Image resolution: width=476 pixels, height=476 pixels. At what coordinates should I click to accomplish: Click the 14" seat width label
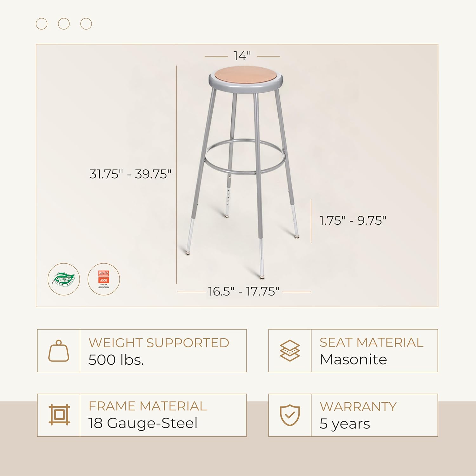click(242, 56)
